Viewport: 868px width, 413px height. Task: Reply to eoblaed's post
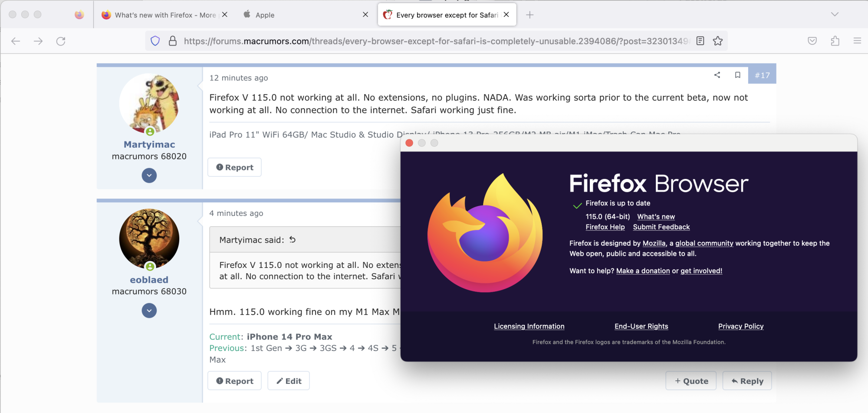(747, 381)
